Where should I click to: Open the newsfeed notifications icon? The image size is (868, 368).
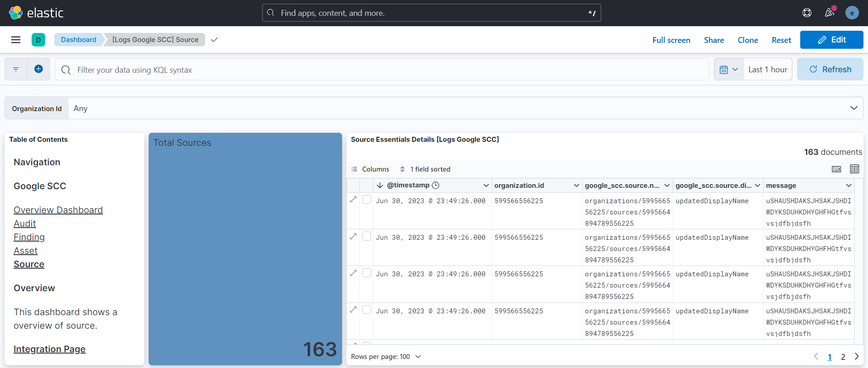click(x=829, y=13)
